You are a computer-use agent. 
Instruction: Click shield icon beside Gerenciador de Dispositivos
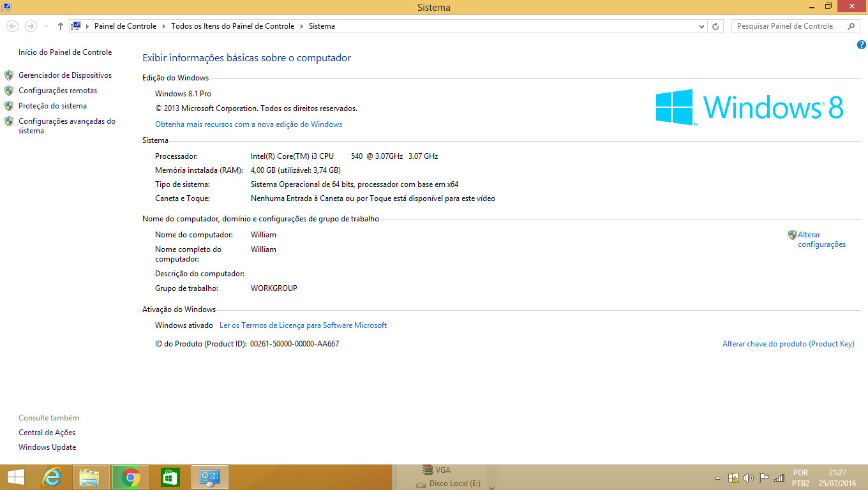tap(9, 75)
